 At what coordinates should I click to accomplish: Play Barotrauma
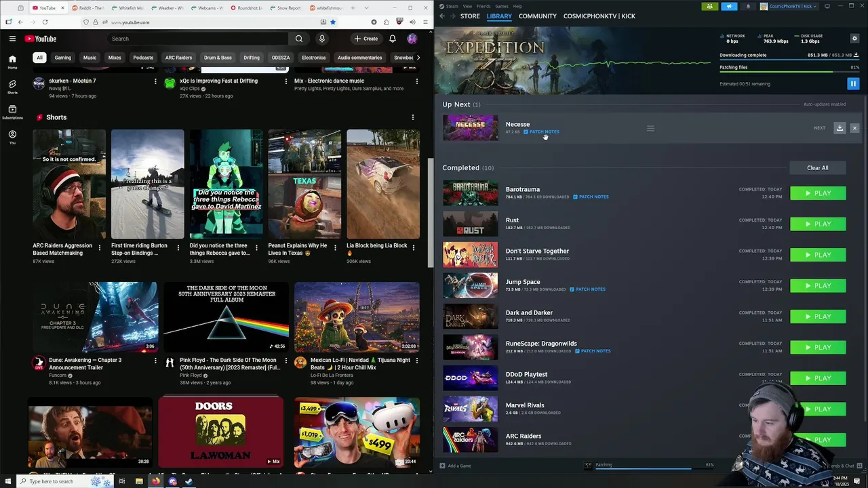818,193
